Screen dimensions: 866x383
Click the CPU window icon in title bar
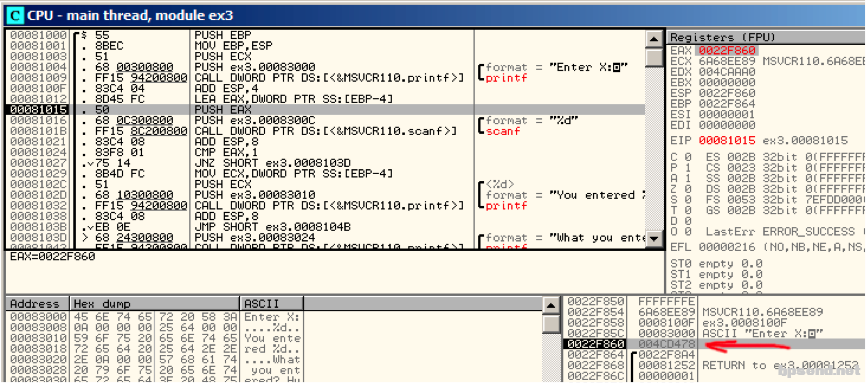[16, 15]
